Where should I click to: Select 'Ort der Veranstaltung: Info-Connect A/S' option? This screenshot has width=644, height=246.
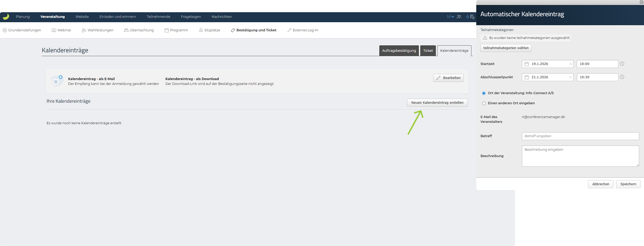coord(484,93)
